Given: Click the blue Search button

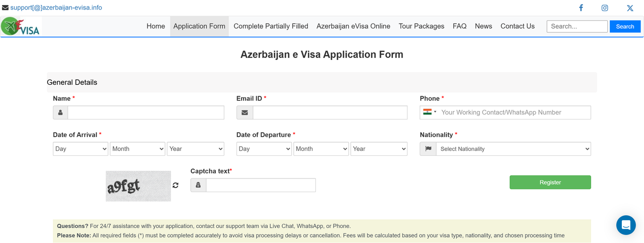Looking at the screenshot, I should (625, 26).
